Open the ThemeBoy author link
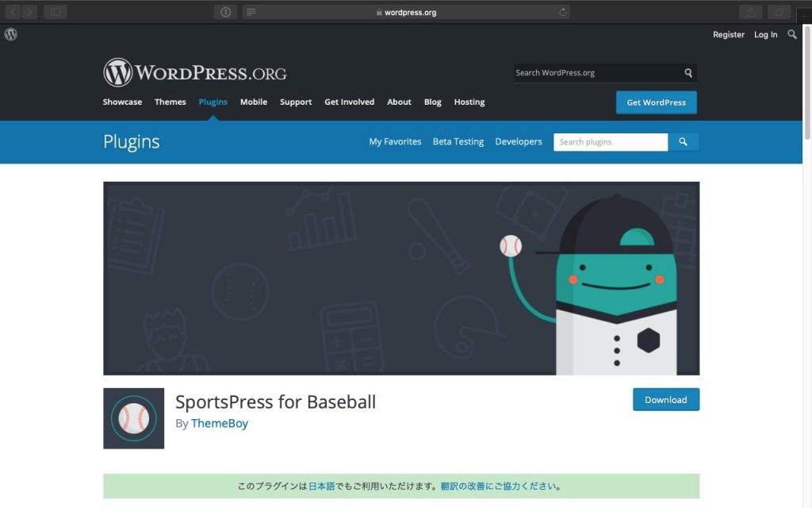The height and width of the screenshot is (508, 812). [x=220, y=424]
